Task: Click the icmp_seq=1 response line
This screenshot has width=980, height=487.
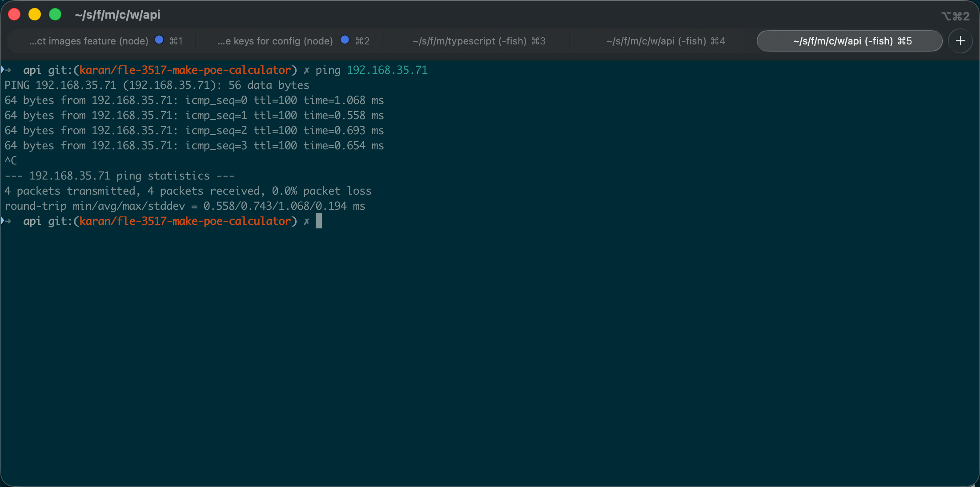Action: [x=194, y=116]
